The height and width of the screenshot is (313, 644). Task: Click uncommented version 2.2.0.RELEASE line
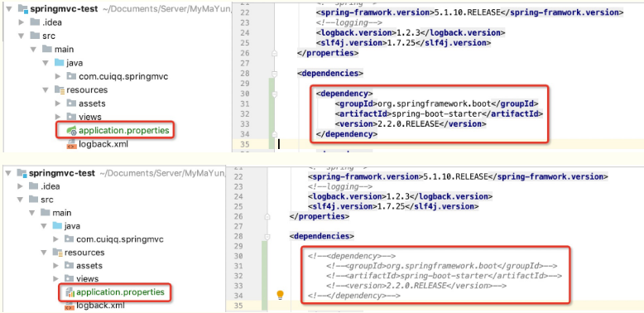[411, 123]
